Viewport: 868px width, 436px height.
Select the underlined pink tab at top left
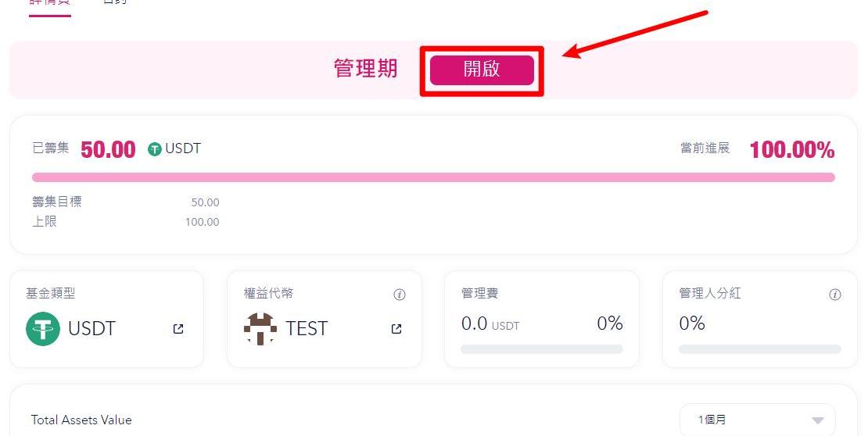[x=50, y=5]
